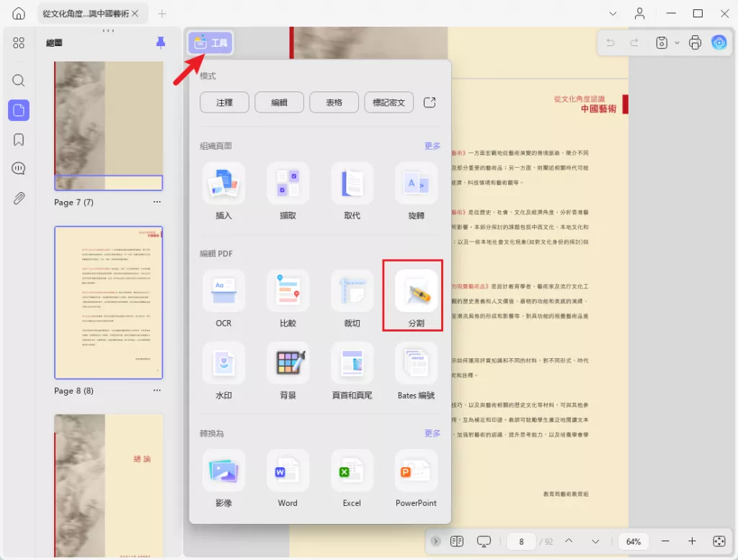Launch the OCR tool
This screenshot has width=738, height=560.
[223, 299]
